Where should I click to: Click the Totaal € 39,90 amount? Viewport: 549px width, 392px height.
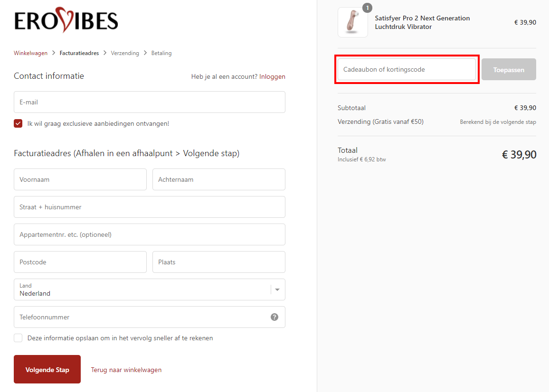point(519,155)
